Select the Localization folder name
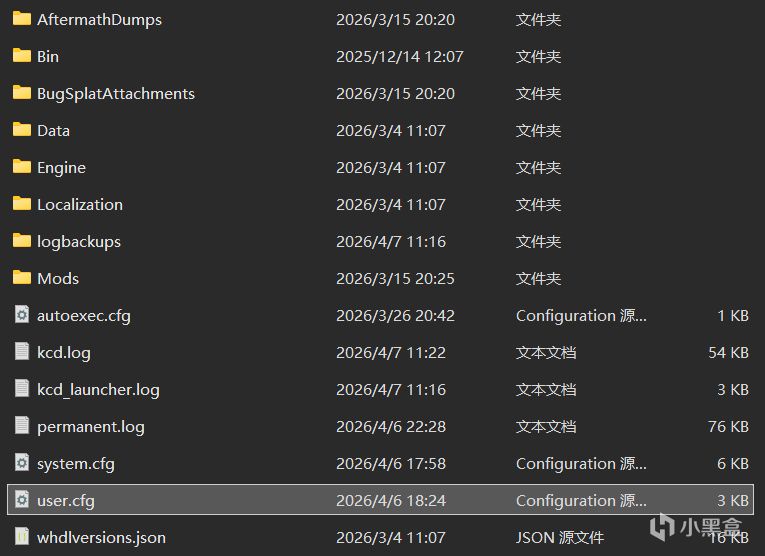The height and width of the screenshot is (556, 765). tap(80, 204)
